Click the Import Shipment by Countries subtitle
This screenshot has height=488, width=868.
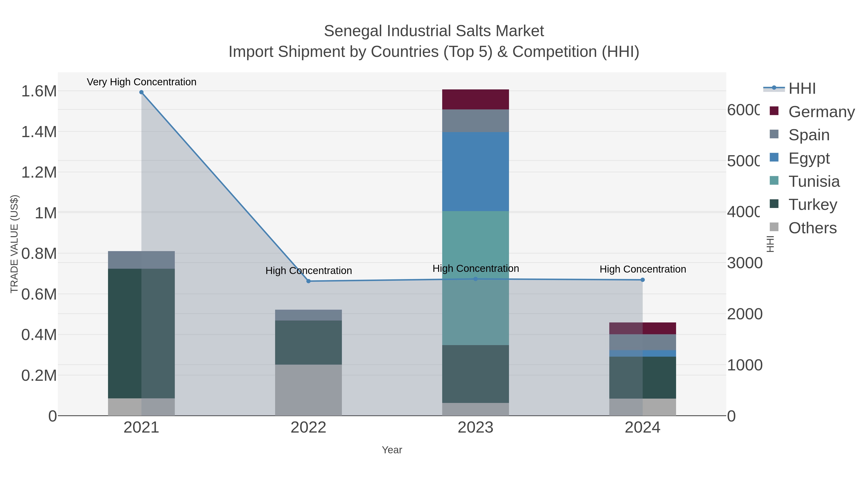point(434,52)
